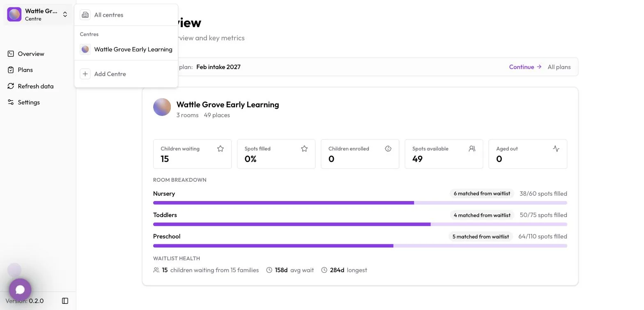Screen dimensions: 644x310
Task: Click the 4 matched from waitlist badge
Action: [x=482, y=215]
